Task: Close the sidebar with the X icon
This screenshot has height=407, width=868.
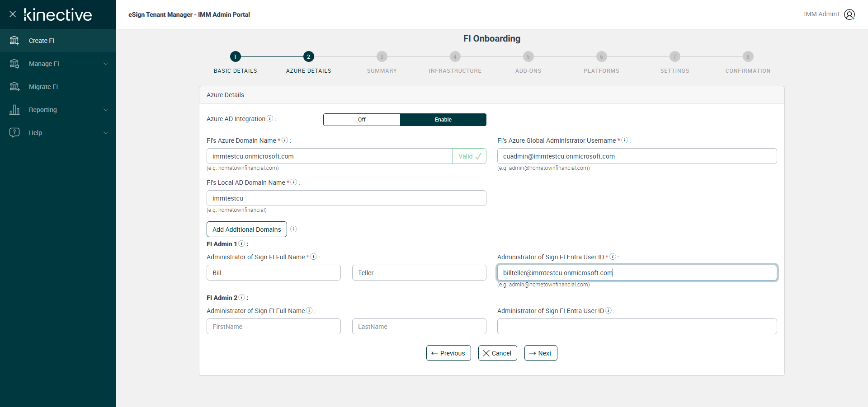Action: tap(13, 14)
